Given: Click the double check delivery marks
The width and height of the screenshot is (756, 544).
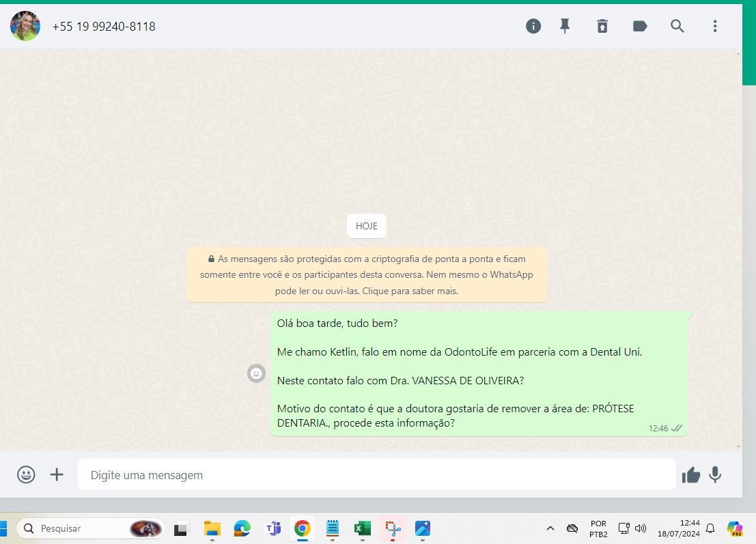Looking at the screenshot, I should (x=677, y=429).
